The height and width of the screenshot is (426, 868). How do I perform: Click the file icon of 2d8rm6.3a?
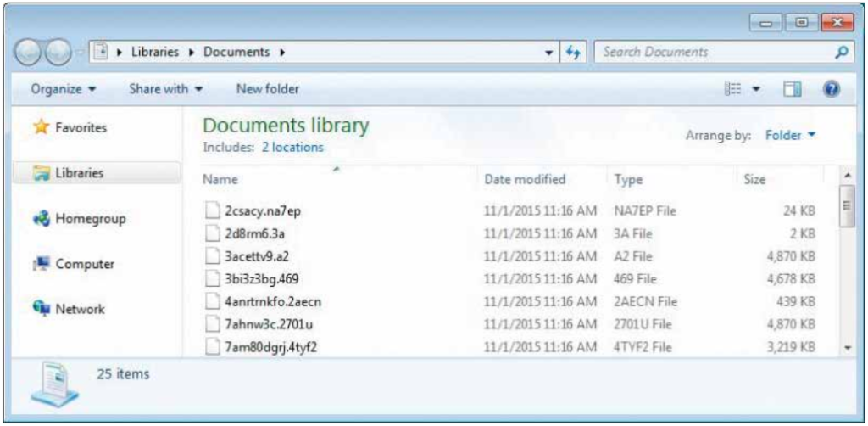tap(212, 233)
